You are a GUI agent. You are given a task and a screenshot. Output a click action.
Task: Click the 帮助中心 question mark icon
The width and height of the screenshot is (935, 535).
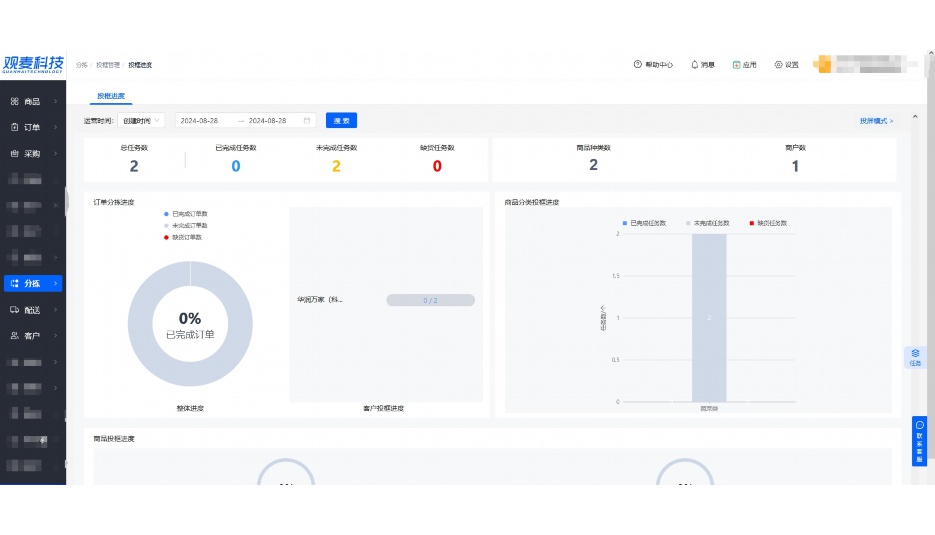(637, 64)
